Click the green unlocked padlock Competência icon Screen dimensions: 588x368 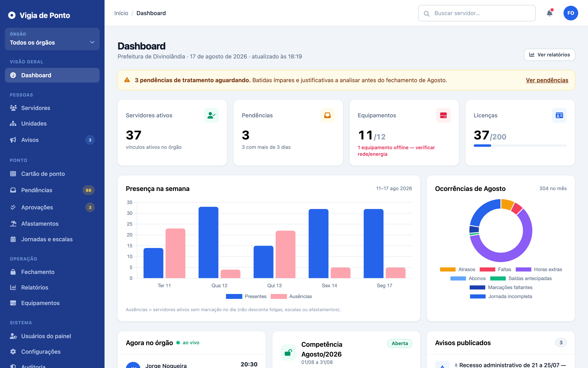pyautogui.click(x=288, y=352)
